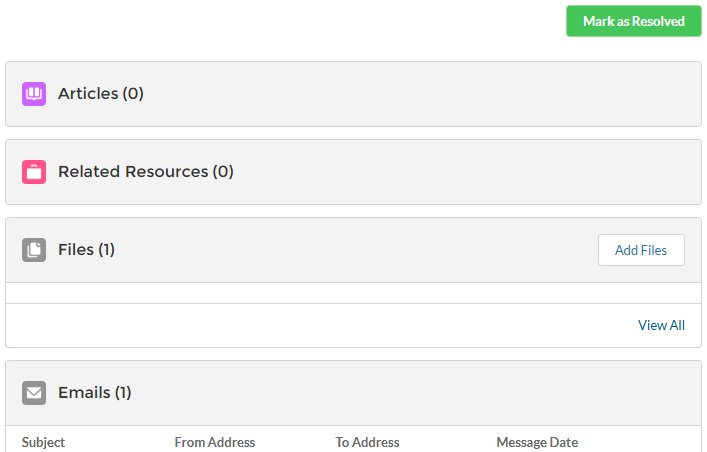The width and height of the screenshot is (707, 452).
Task: Click the purple Articles book icon
Action: 34,94
